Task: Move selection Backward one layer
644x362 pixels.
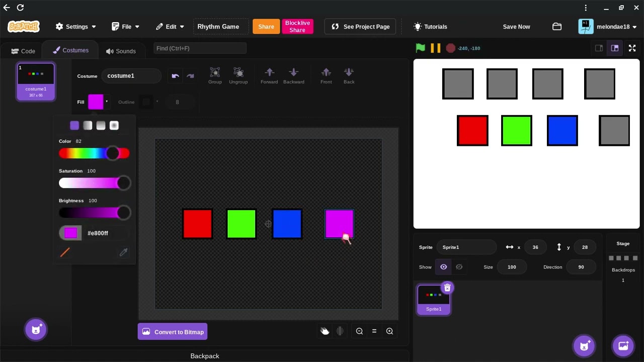Action: click(x=294, y=76)
